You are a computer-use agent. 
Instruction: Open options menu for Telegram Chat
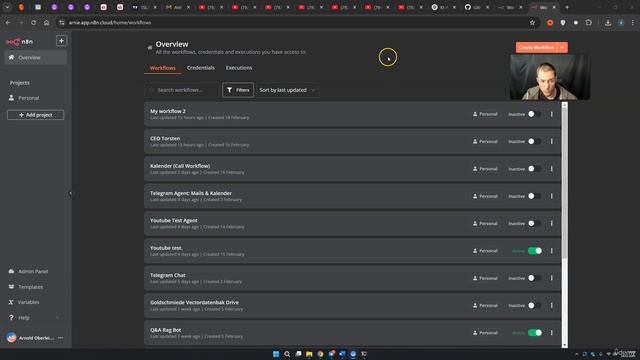[x=551, y=278]
